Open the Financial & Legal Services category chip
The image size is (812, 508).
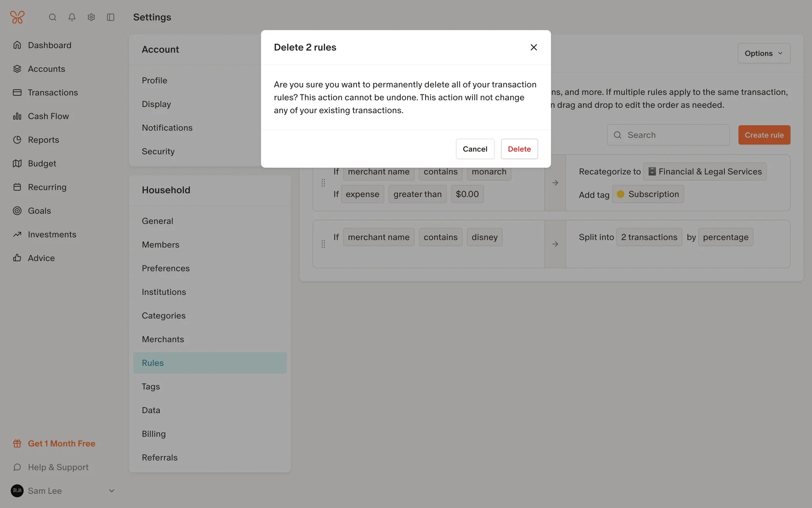click(705, 172)
